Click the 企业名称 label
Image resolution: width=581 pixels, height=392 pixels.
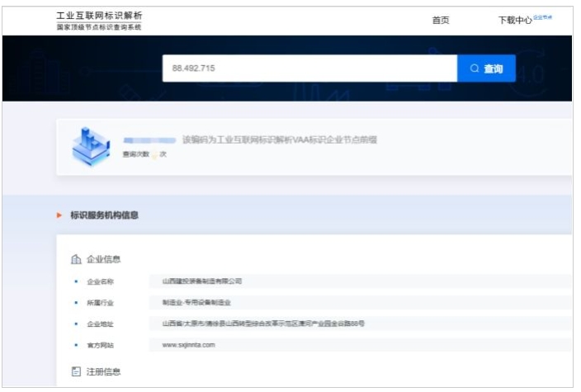tap(100, 281)
